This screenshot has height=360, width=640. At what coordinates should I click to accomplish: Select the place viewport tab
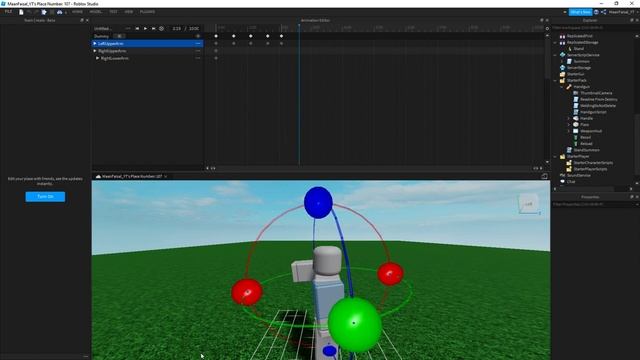(131, 176)
